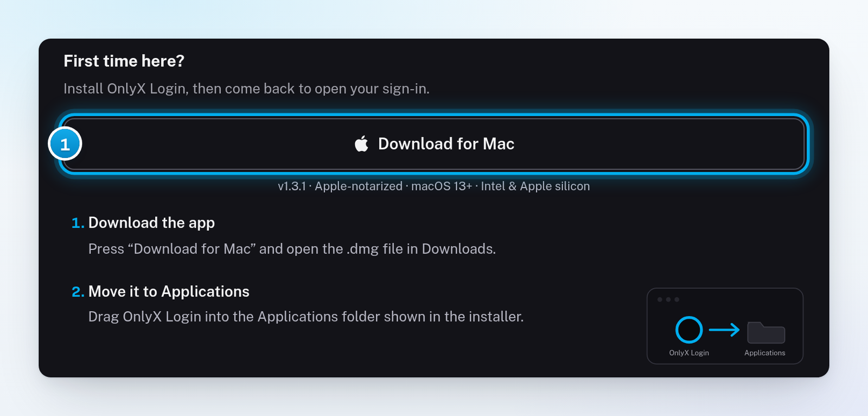The width and height of the screenshot is (868, 416).
Task: Click the Download for Mac button
Action: point(434,144)
